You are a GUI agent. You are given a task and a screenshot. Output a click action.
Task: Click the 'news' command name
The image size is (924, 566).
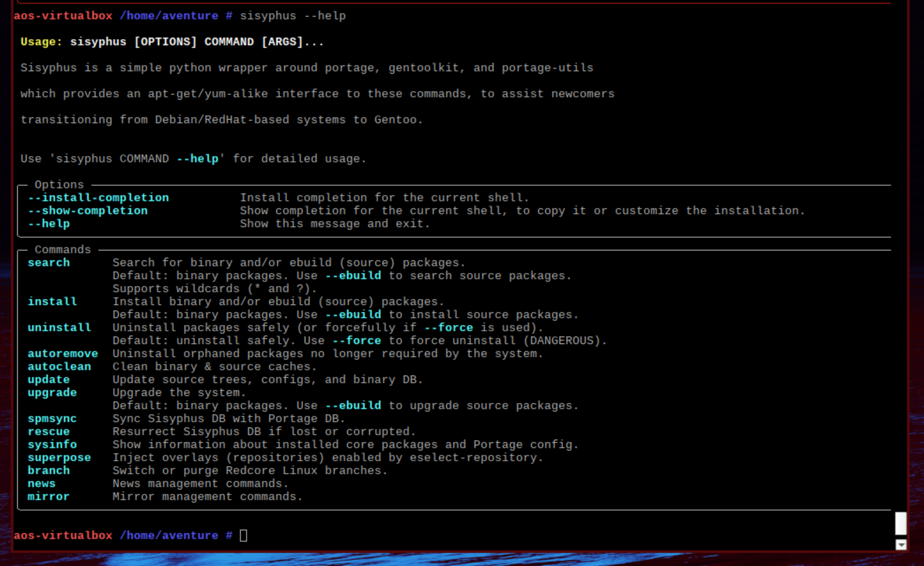42,484
